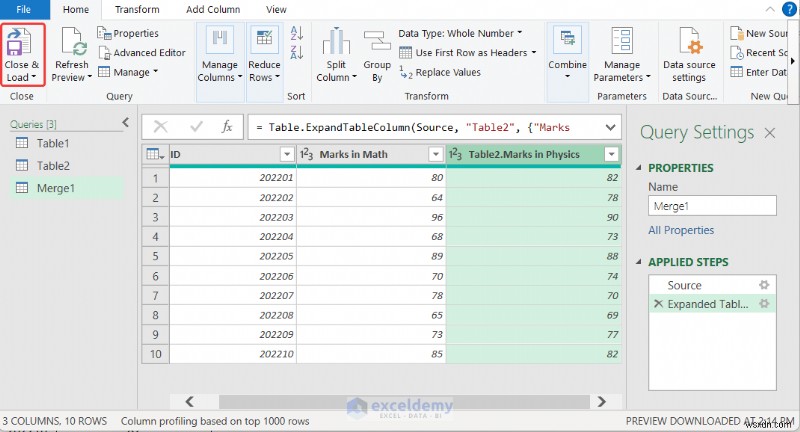
Task: Open Marks in Math filter dropdown
Action: coord(436,154)
